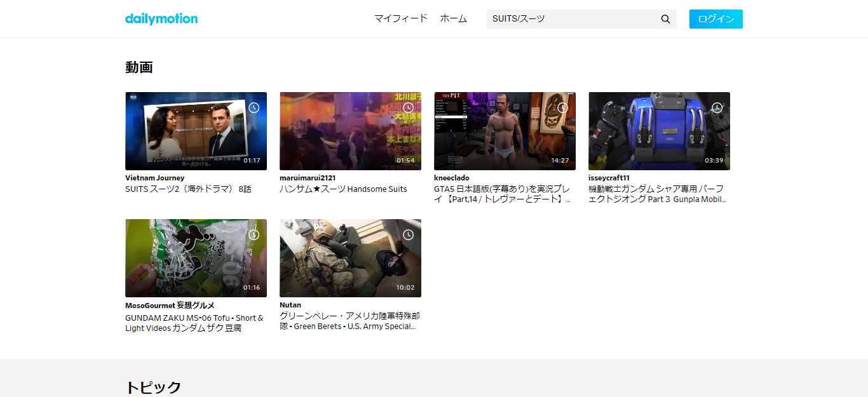
Task: Go to ホーム in the navigation
Action: [453, 18]
